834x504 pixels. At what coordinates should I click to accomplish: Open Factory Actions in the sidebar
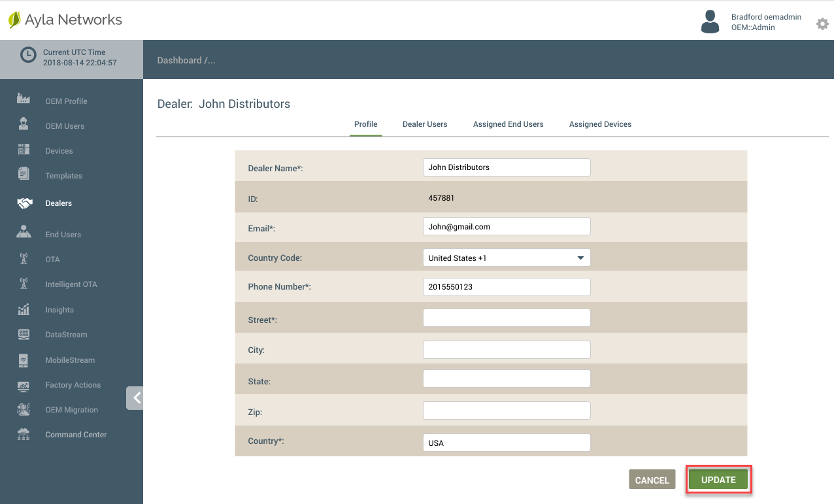[73, 385]
